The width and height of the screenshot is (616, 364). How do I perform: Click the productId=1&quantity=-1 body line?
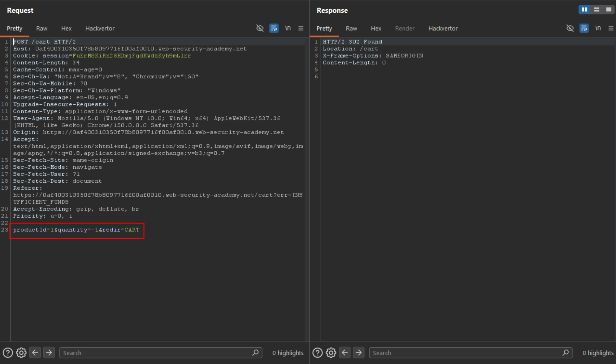tap(76, 230)
